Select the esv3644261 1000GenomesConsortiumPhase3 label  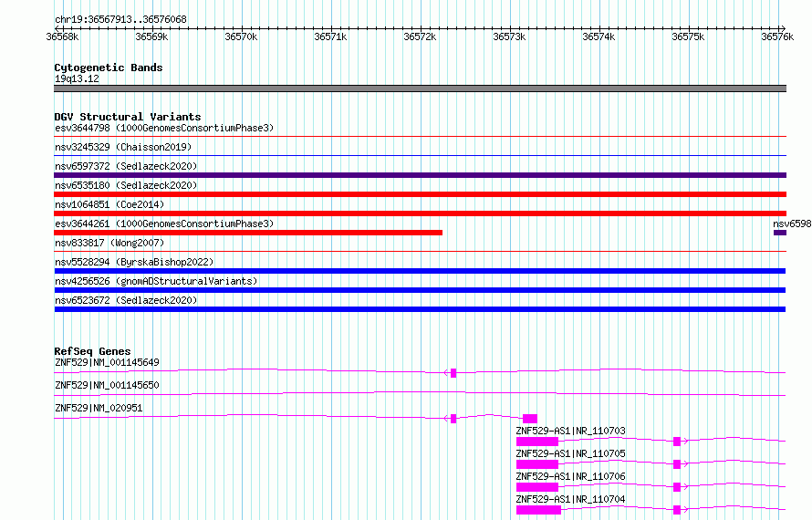pos(164,224)
